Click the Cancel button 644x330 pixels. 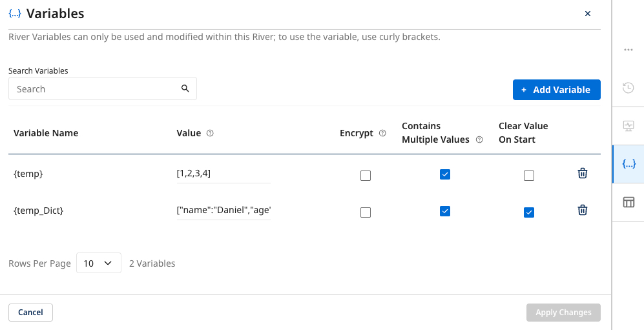30,313
